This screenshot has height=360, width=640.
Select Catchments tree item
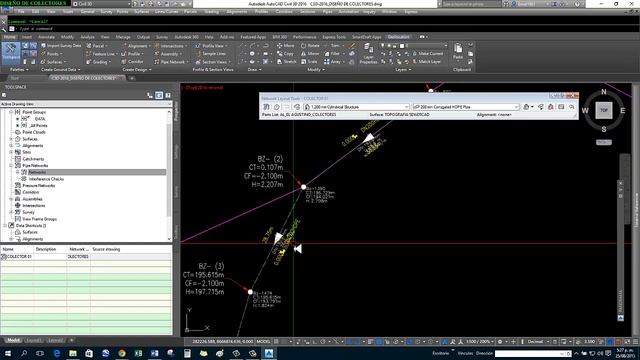pyautogui.click(x=33, y=159)
